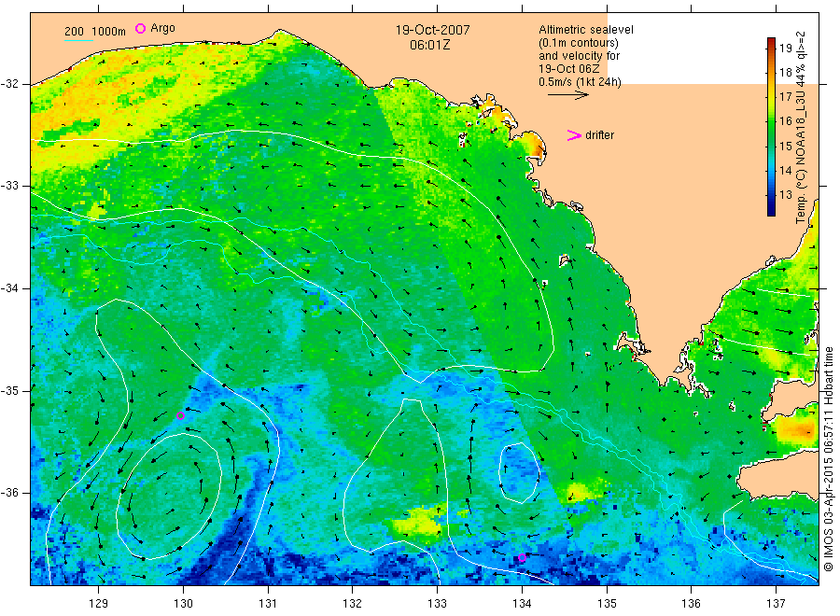Screen dimensions: 840x616
Task: Click the 'Altimetric sealevel' heading text
Action: coord(585,30)
